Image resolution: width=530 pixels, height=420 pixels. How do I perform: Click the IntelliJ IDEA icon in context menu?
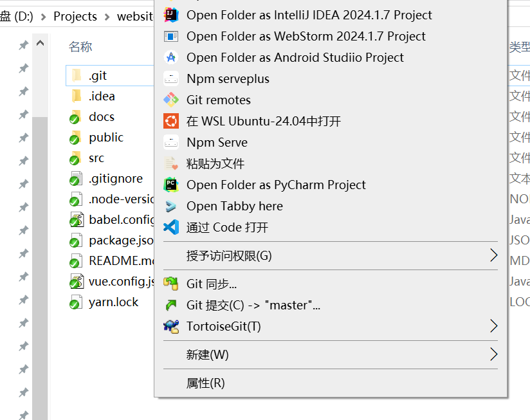[x=170, y=15]
